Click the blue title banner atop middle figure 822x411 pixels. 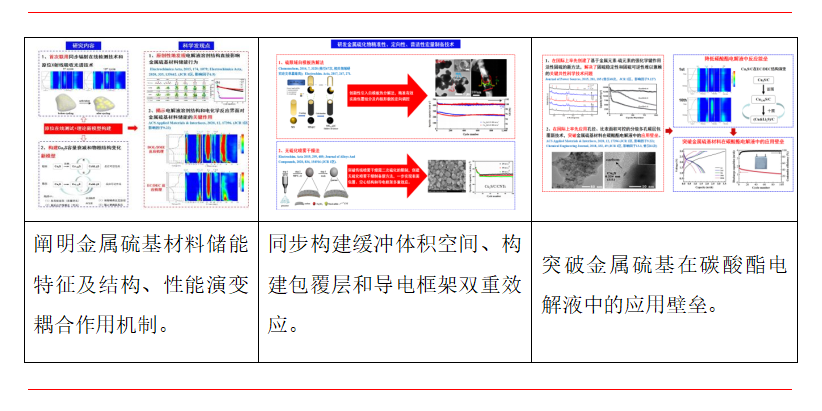point(394,46)
